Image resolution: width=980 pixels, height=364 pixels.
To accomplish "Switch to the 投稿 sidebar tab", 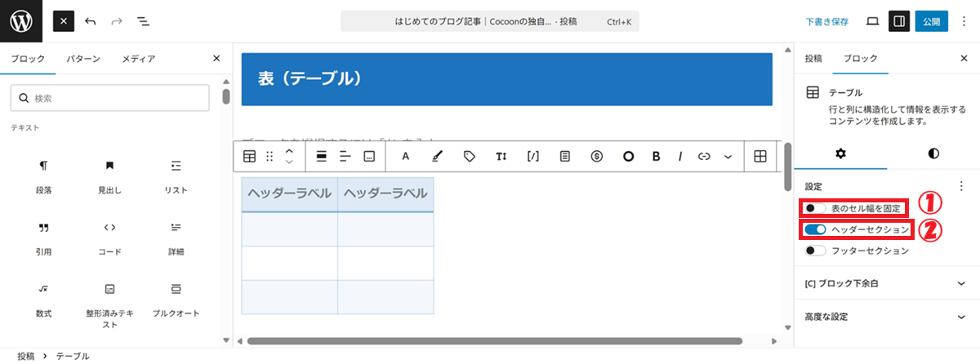I will (x=813, y=59).
